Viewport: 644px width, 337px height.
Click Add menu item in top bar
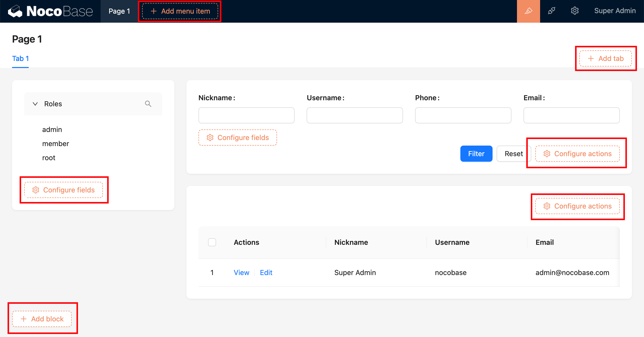point(180,11)
